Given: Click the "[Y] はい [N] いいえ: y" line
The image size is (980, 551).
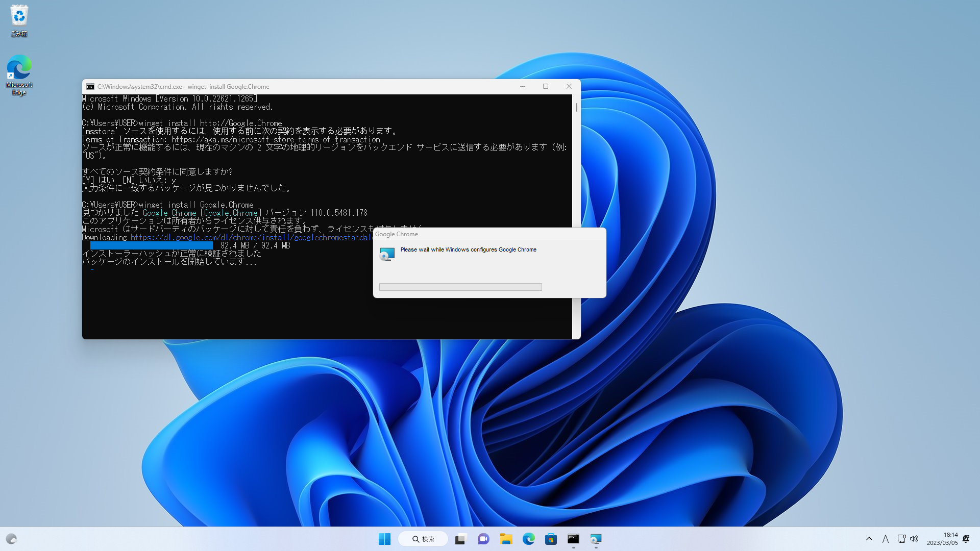Looking at the screenshot, I should click(x=129, y=180).
